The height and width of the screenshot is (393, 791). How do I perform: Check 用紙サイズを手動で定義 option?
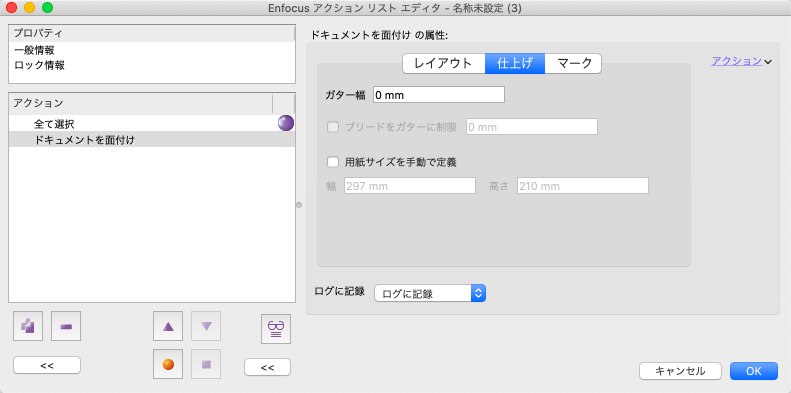pos(333,162)
